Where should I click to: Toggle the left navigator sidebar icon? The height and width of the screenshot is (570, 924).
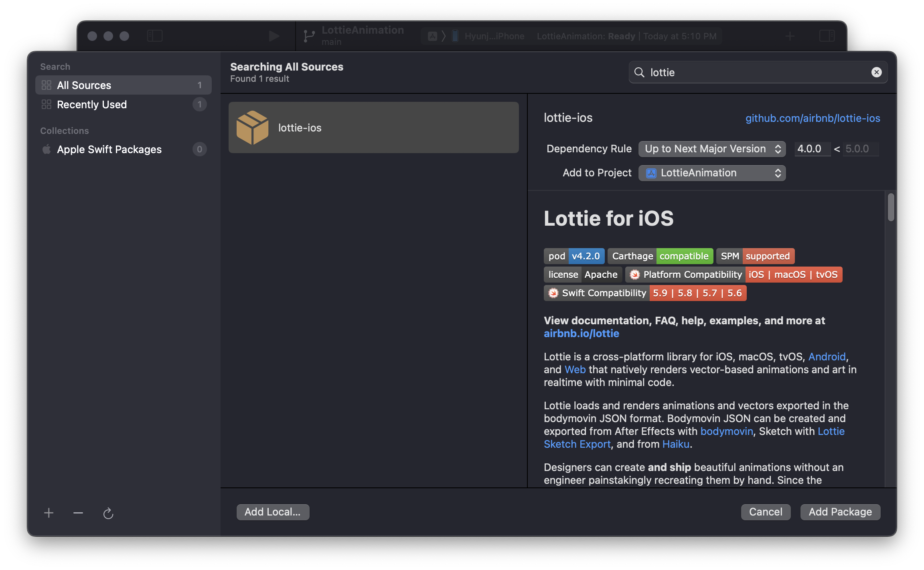point(155,36)
